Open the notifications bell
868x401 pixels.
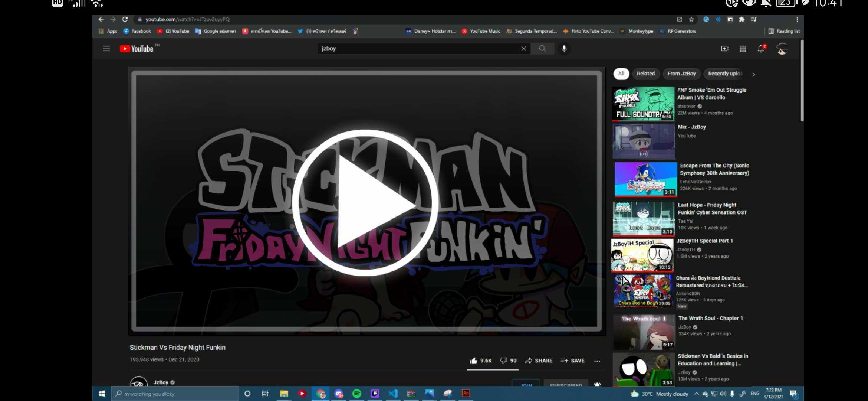click(x=761, y=49)
